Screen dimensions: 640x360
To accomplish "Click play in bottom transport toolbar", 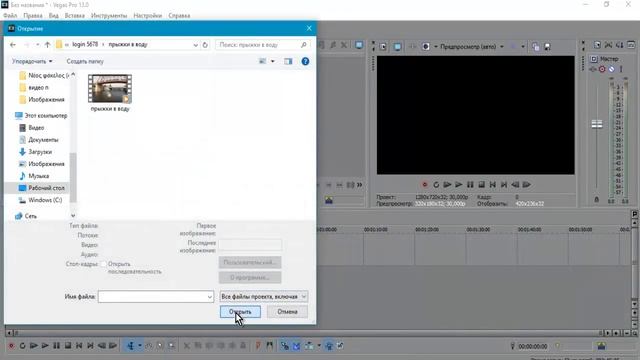I will click(x=45, y=346).
